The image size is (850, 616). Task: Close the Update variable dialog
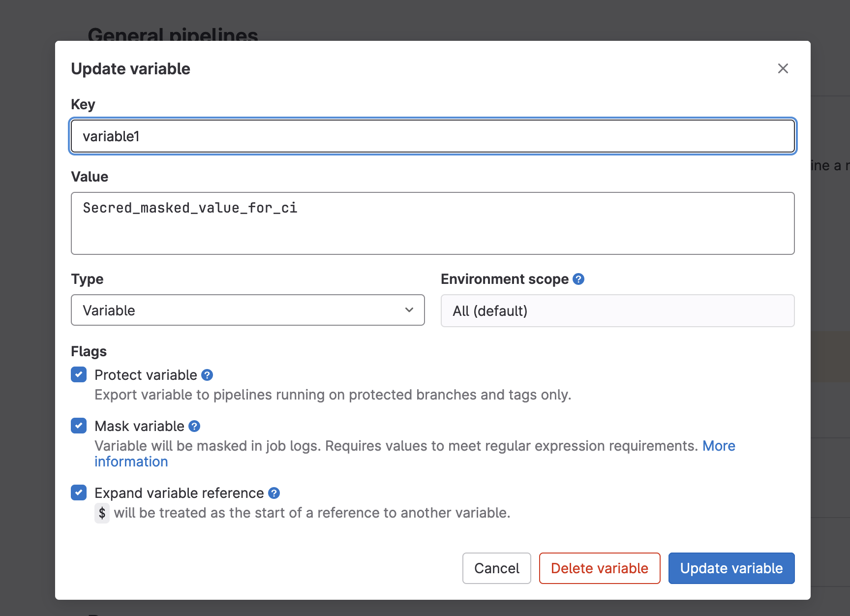783,68
